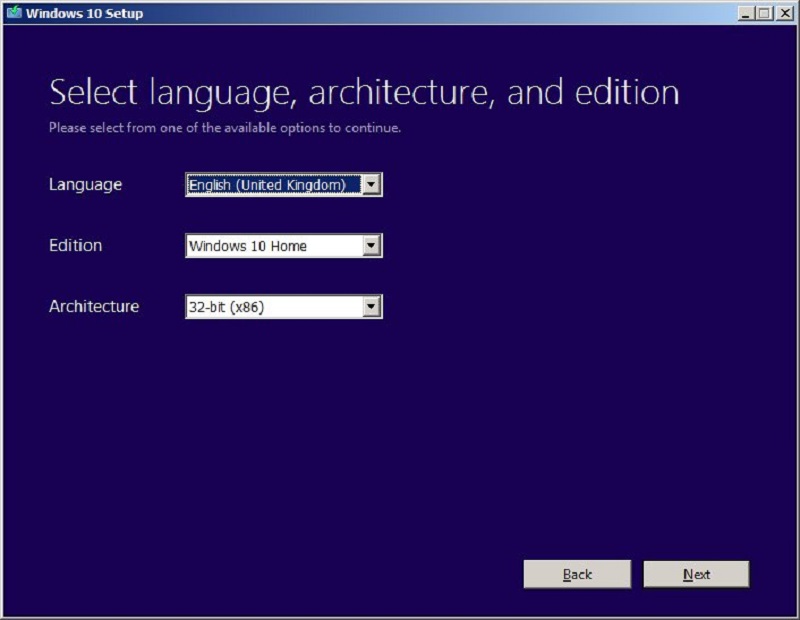Maximize the Windows 10 Setup window

tap(764, 13)
